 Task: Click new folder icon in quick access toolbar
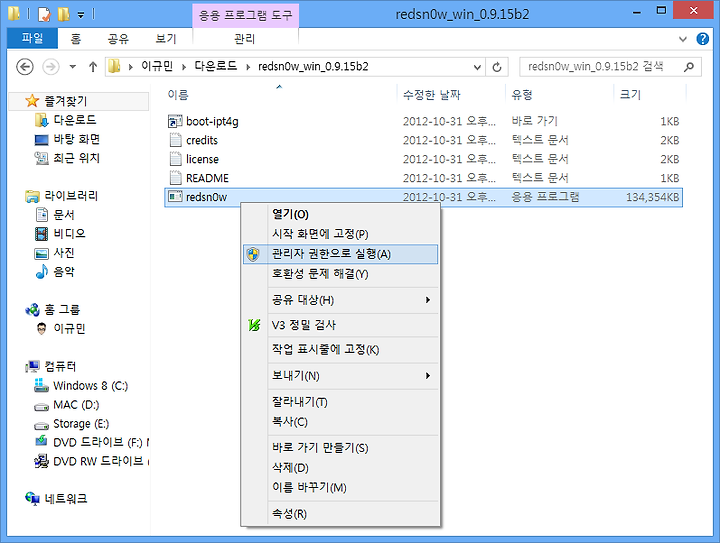click(63, 14)
